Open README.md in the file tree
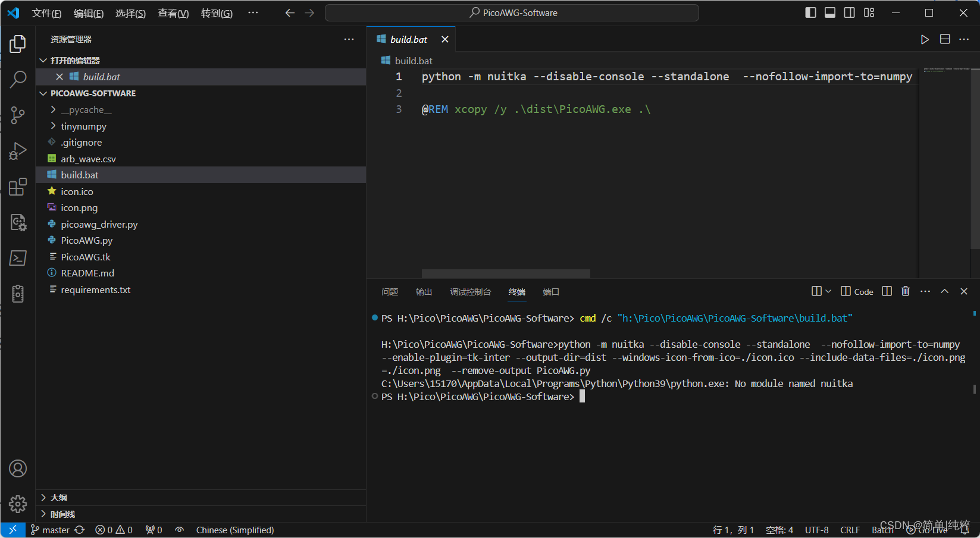The height and width of the screenshot is (538, 980). click(201, 273)
